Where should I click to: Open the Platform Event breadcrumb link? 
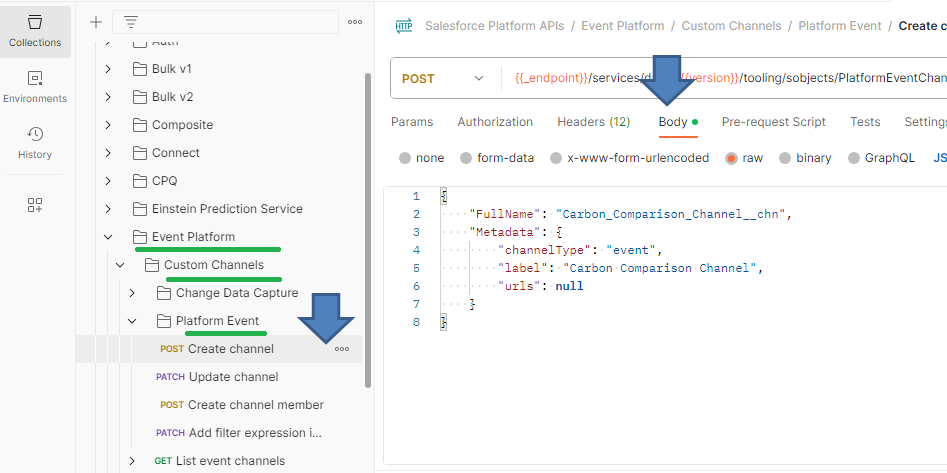840,26
